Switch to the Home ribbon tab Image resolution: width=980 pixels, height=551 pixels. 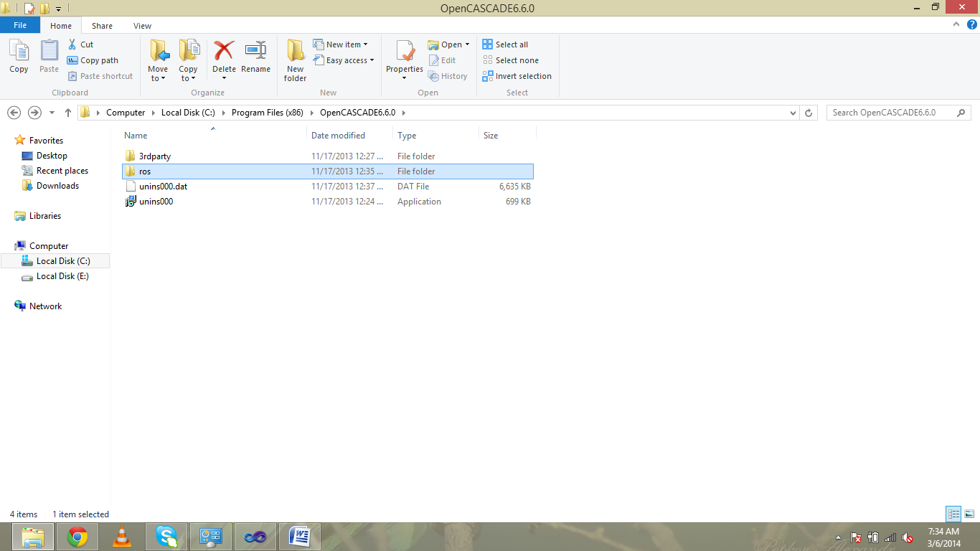[61, 26]
